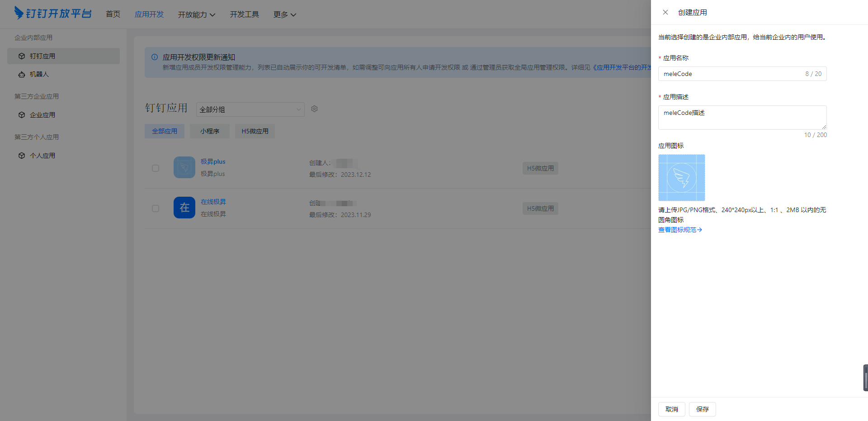Screen dimensions: 868x421
Task: Open 开发工具 in top navigation
Action: tap(245, 14)
